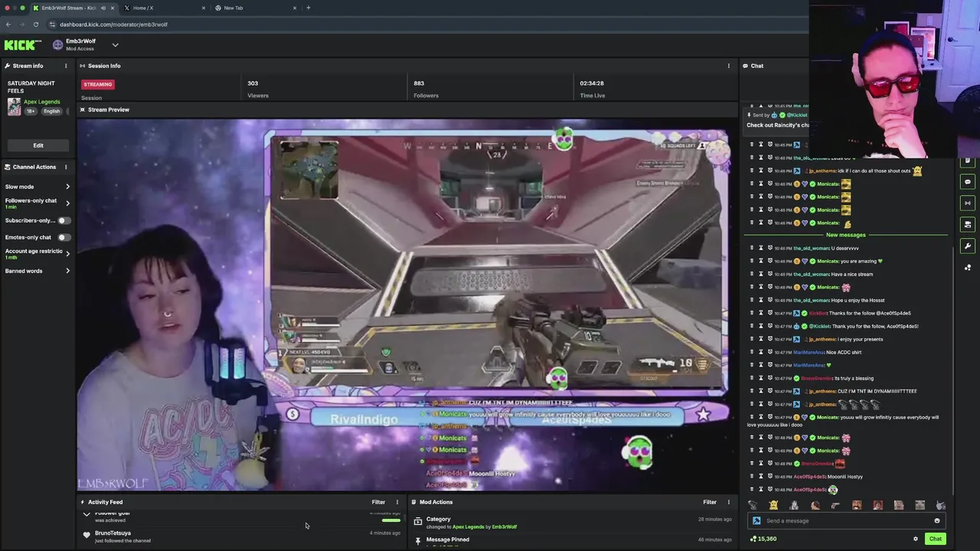Click the STREAMING status badge
Image resolution: width=980 pixels, height=551 pixels.
98,84
